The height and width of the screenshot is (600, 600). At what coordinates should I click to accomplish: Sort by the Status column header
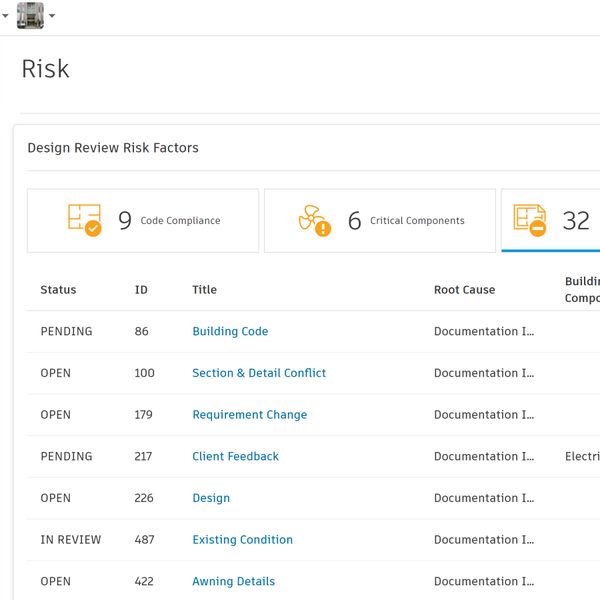(58, 290)
